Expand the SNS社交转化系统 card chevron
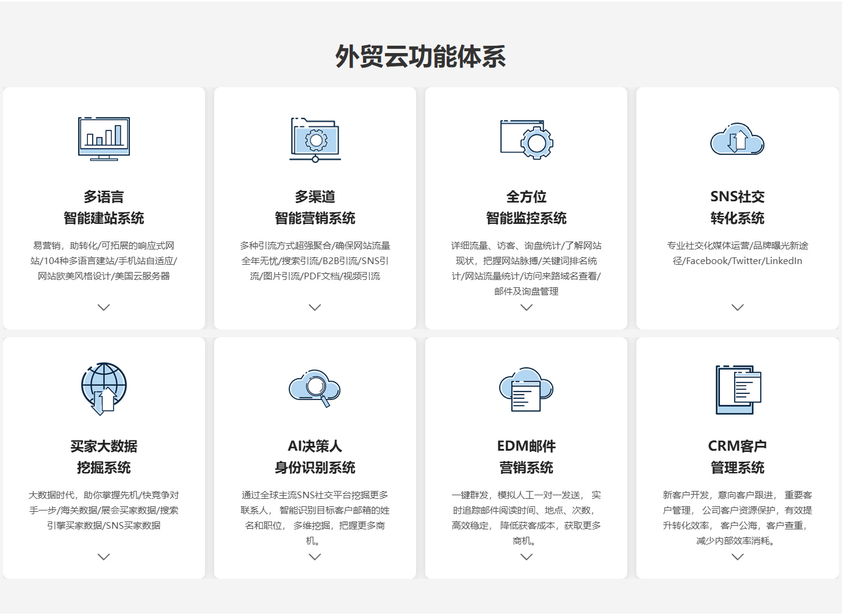 click(737, 307)
